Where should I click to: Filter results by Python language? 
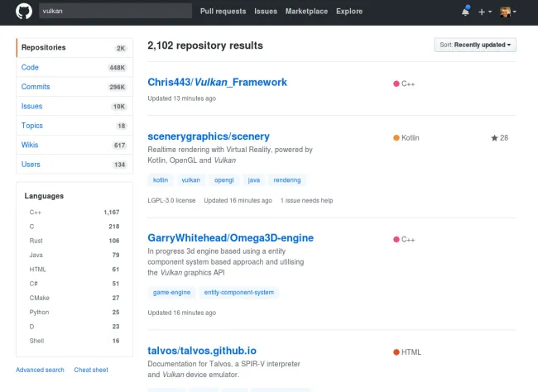tap(74, 312)
